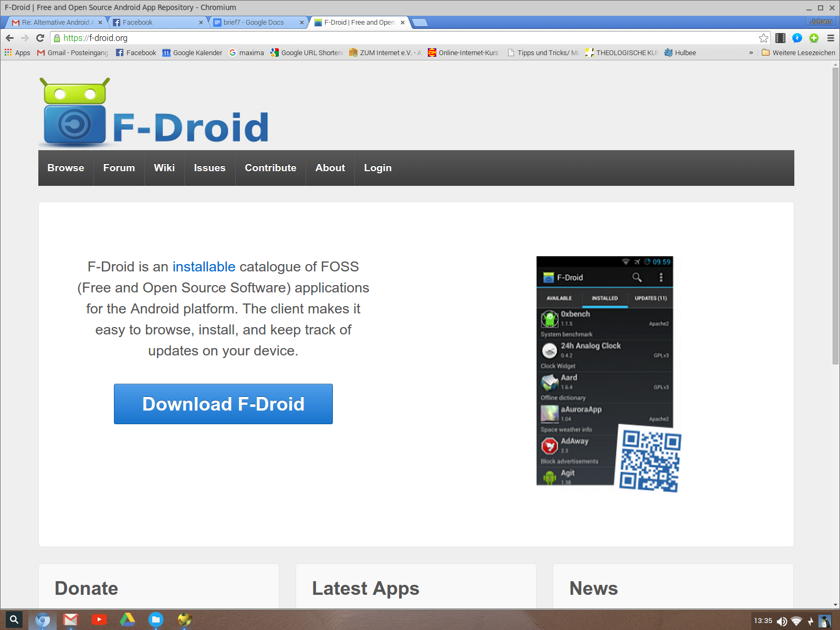Open the Online-Internet-Kurs bookmark

coord(463,52)
